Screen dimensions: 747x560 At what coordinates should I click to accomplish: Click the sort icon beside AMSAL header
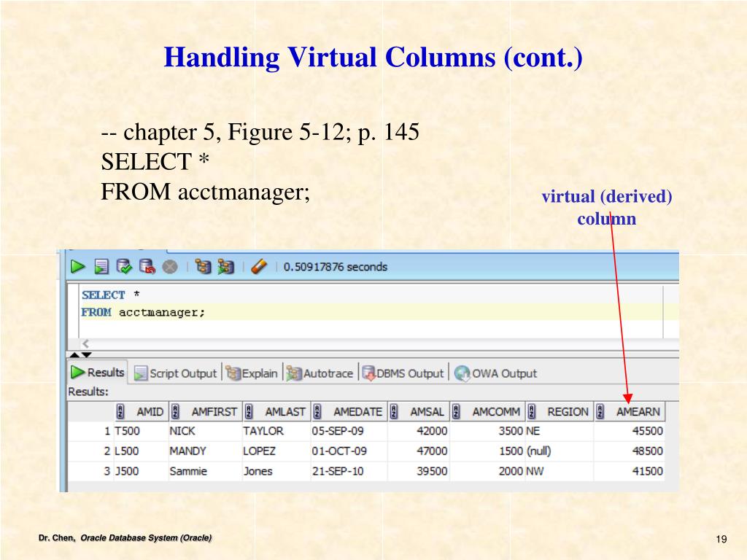pyautogui.click(x=393, y=411)
